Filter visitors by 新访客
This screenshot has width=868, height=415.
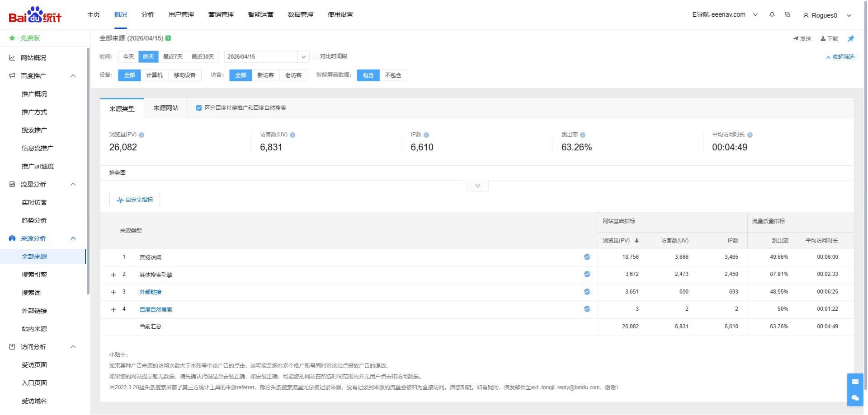click(265, 75)
